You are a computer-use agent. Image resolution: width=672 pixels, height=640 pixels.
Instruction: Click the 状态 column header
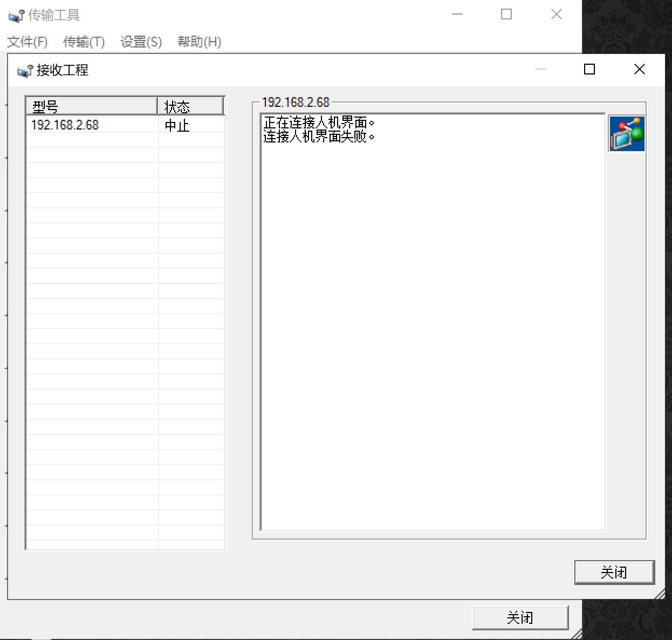point(190,106)
